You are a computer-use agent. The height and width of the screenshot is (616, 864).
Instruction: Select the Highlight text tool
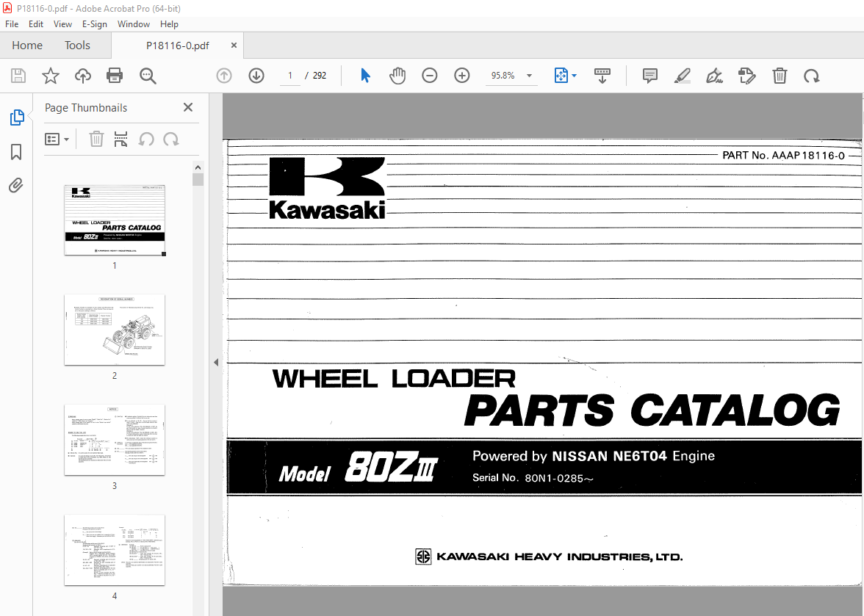(x=682, y=76)
